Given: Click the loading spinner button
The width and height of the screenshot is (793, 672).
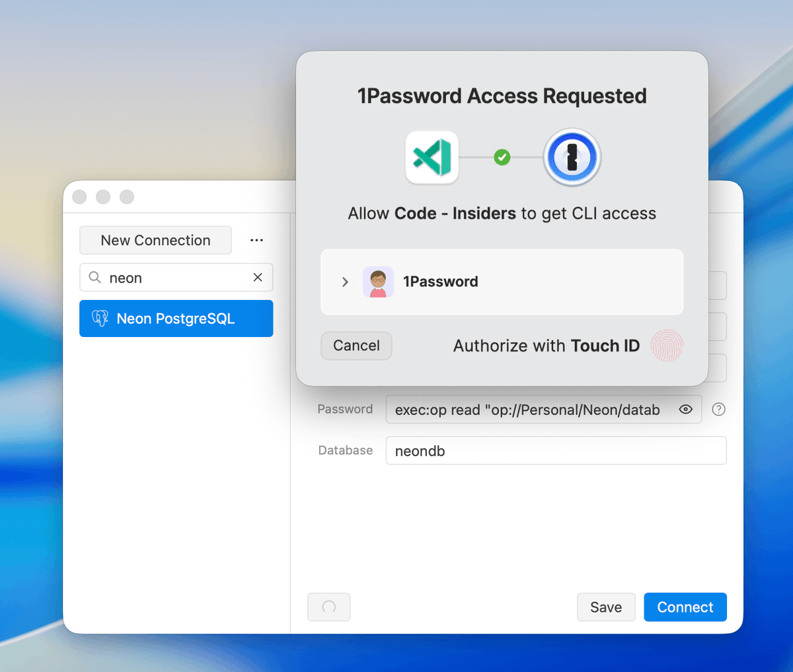Looking at the screenshot, I should tap(329, 607).
